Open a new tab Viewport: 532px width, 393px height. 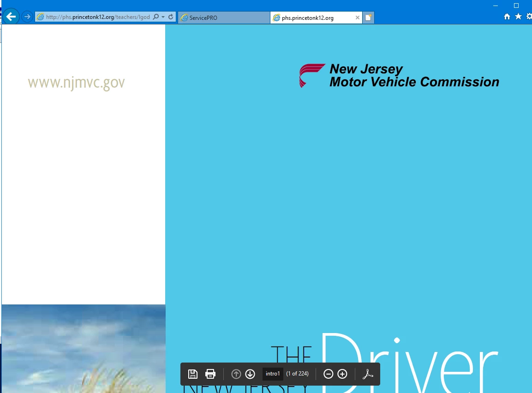click(x=369, y=18)
